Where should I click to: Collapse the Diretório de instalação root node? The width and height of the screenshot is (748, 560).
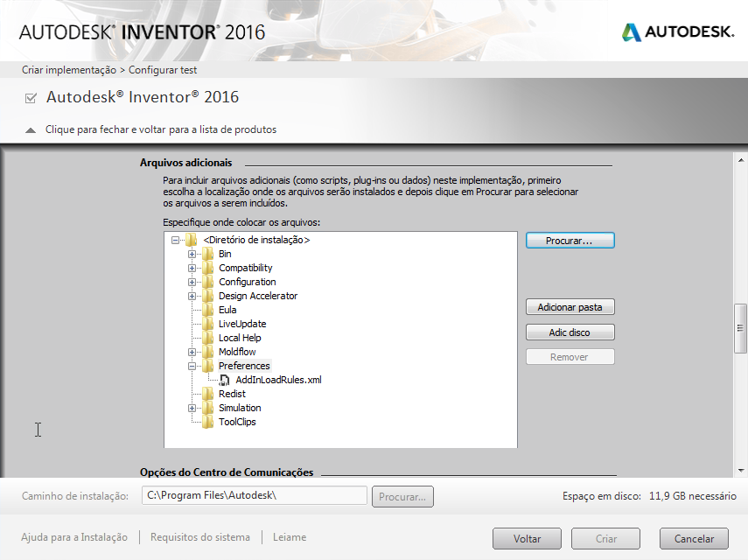pos(175,240)
